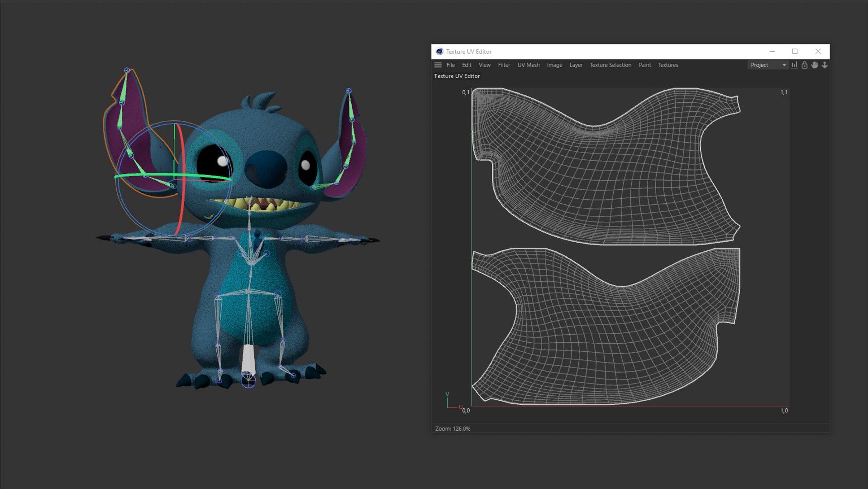Click the 'Zoom: 126.0%' status text
Image resolution: width=868 pixels, height=489 pixels.
point(453,429)
